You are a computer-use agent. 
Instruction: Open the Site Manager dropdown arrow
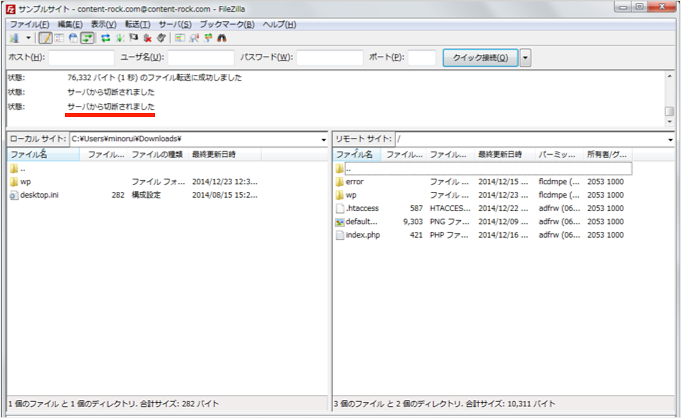[x=28, y=38]
